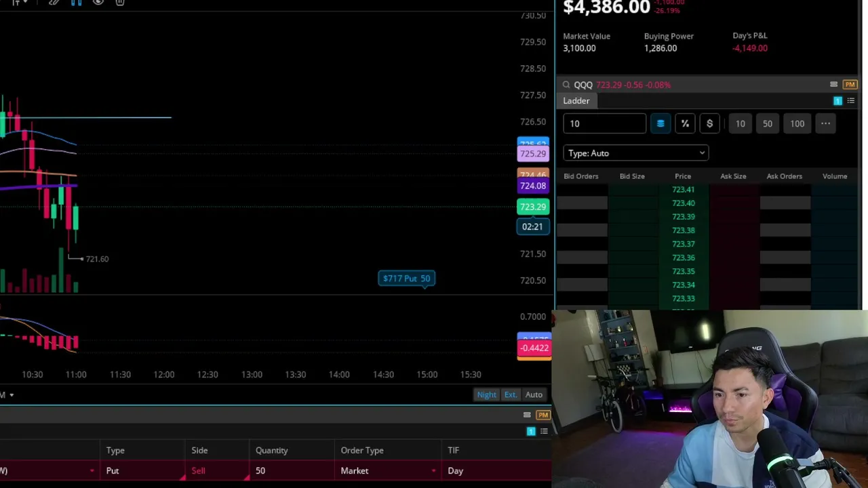This screenshot has width=868, height=488.
Task: Expand the M dropdown arrow under the chart
Action: point(12,395)
